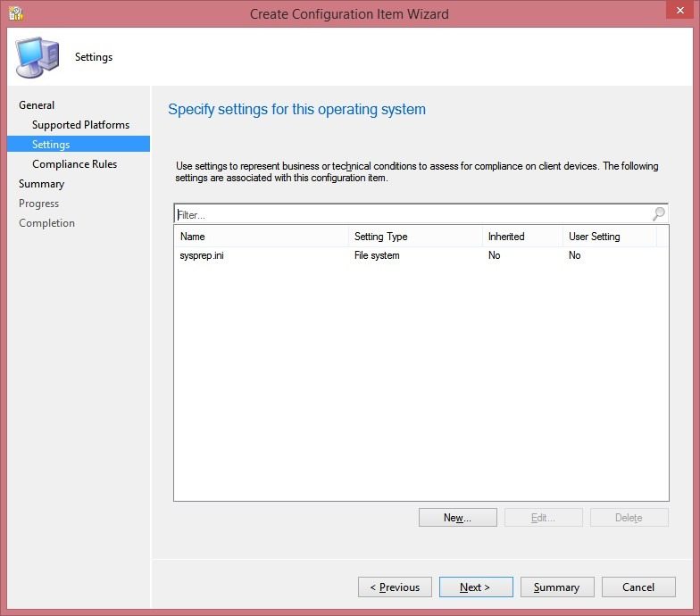This screenshot has height=616, width=700.
Task: Click the magnifier search icon in filter
Action: 659,214
